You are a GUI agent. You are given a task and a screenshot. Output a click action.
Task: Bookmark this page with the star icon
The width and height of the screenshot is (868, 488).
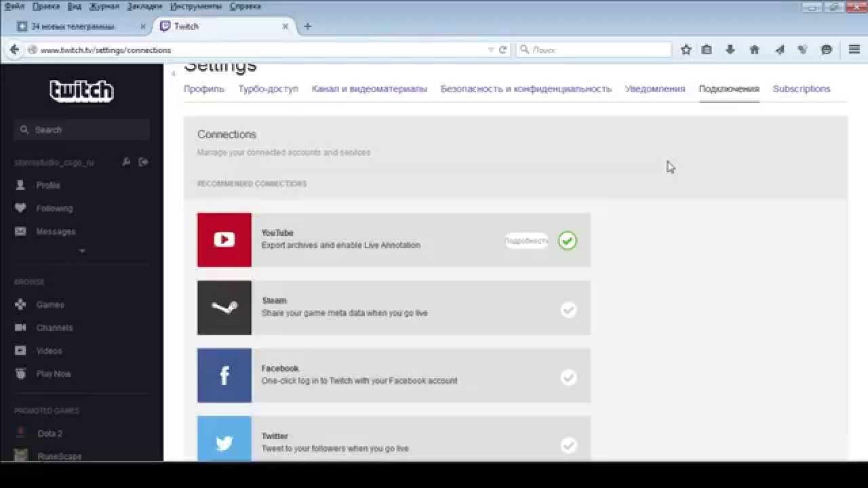pyautogui.click(x=686, y=49)
